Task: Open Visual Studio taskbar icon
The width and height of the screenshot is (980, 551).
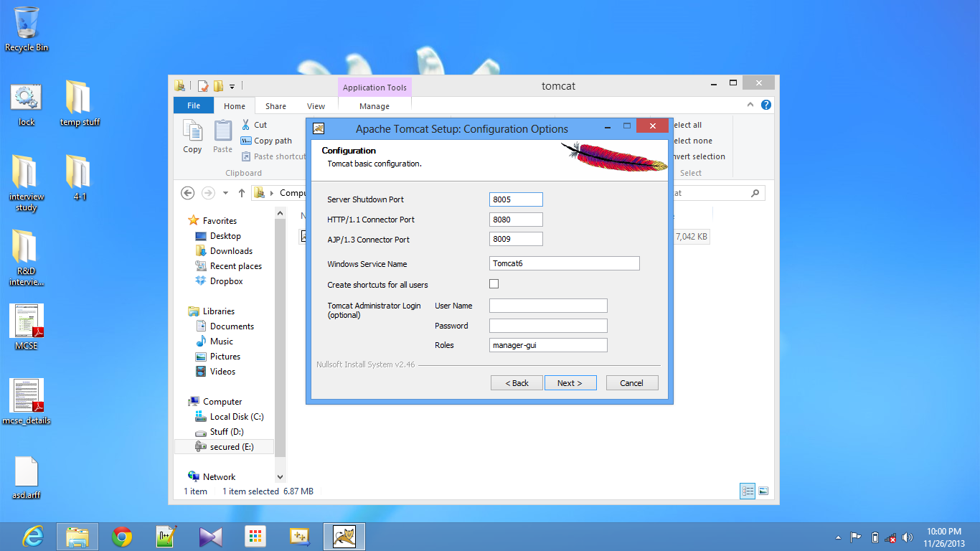Action: [211, 536]
